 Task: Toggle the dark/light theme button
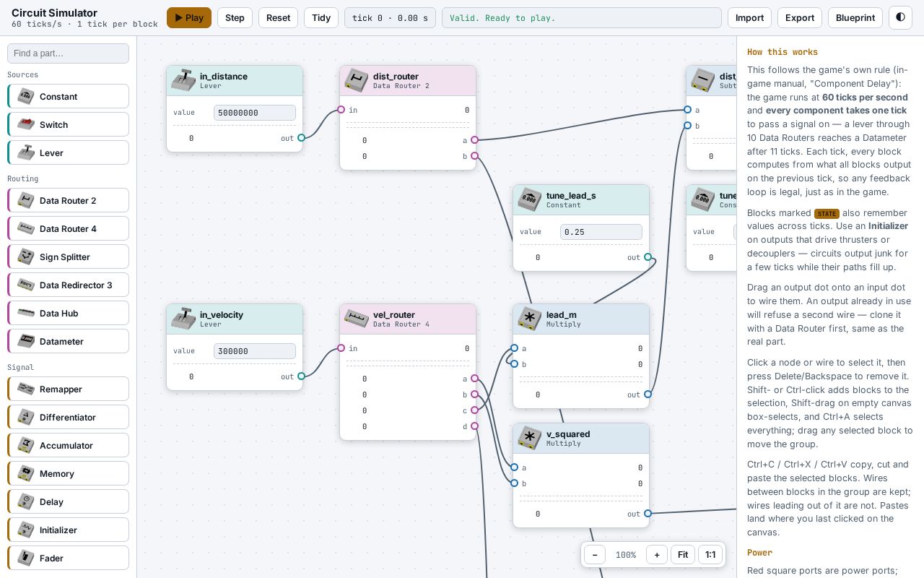[x=900, y=17]
